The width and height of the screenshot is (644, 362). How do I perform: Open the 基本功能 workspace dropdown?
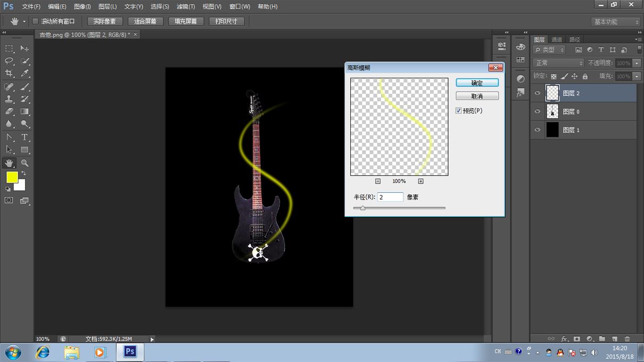pyautogui.click(x=616, y=22)
